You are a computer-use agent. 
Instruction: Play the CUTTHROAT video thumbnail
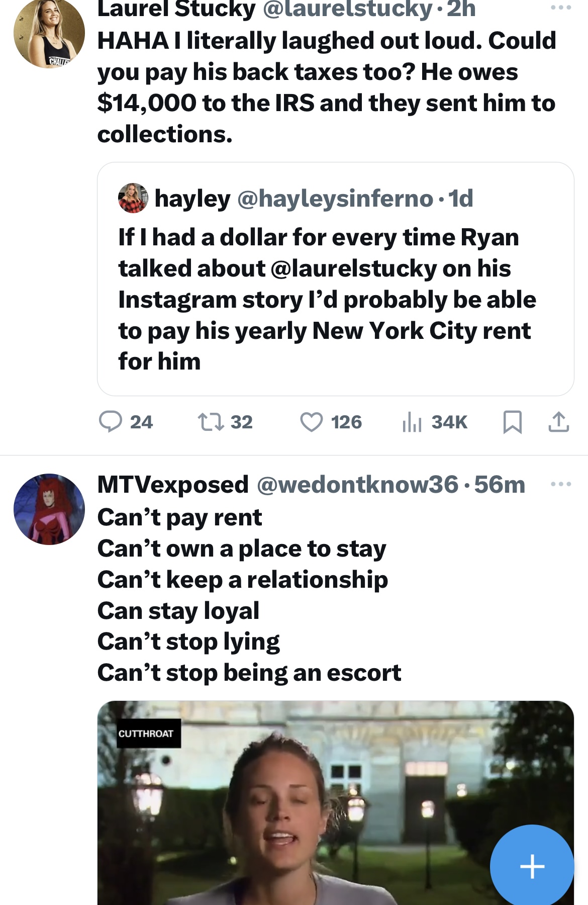336,803
